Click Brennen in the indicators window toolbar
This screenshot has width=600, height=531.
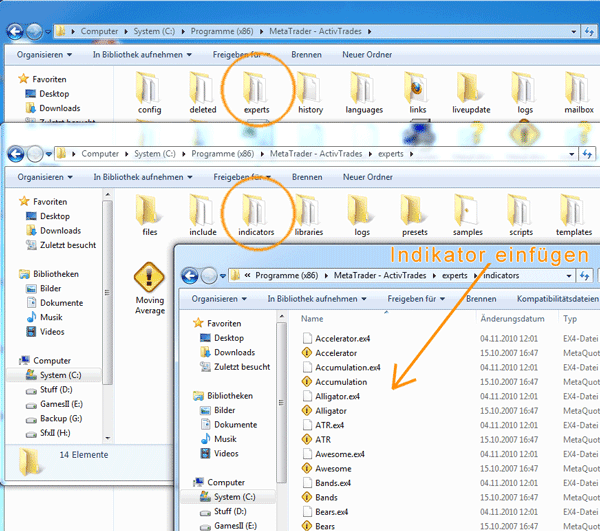481,299
